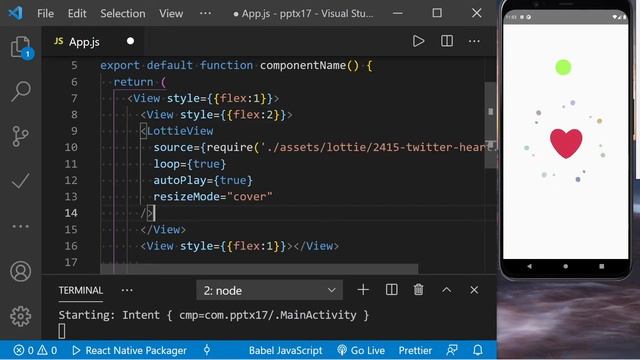Show more menu bar items ellipsis
This screenshot has height=360, width=640.
(205, 13)
